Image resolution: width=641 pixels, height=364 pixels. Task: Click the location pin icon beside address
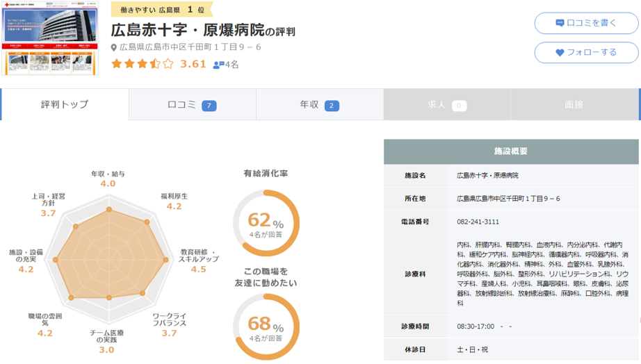point(115,48)
